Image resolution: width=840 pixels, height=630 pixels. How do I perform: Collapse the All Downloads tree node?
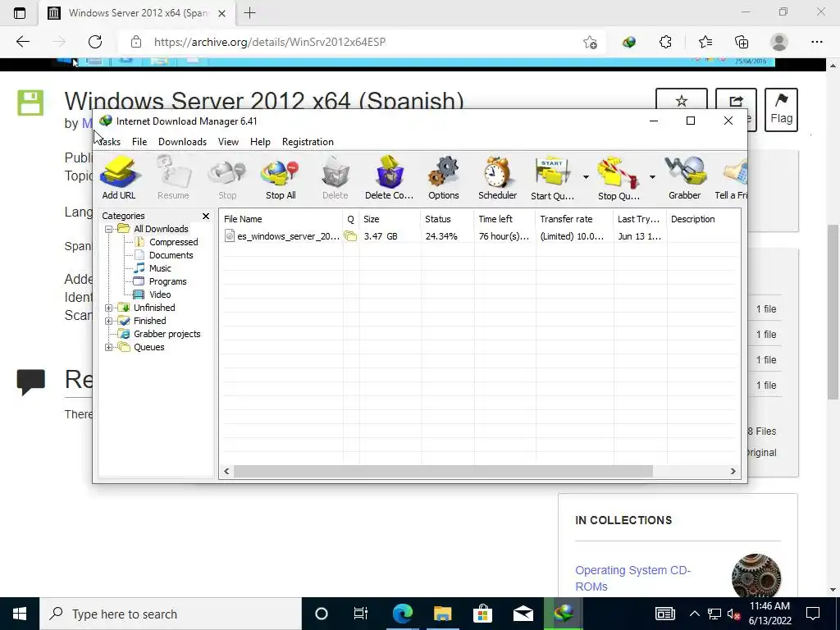109,229
